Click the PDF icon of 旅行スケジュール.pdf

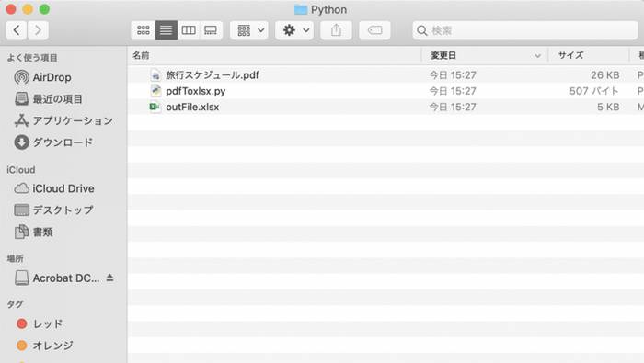coord(155,75)
